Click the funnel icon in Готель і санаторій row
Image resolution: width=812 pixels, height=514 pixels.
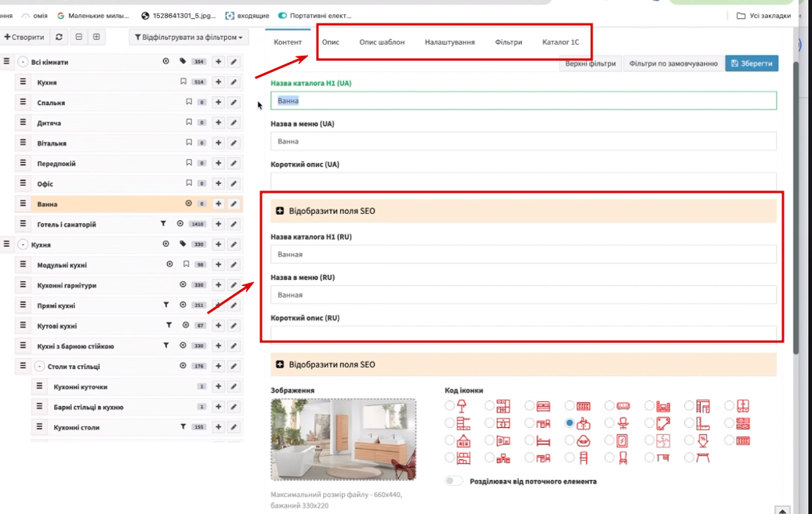tap(163, 224)
